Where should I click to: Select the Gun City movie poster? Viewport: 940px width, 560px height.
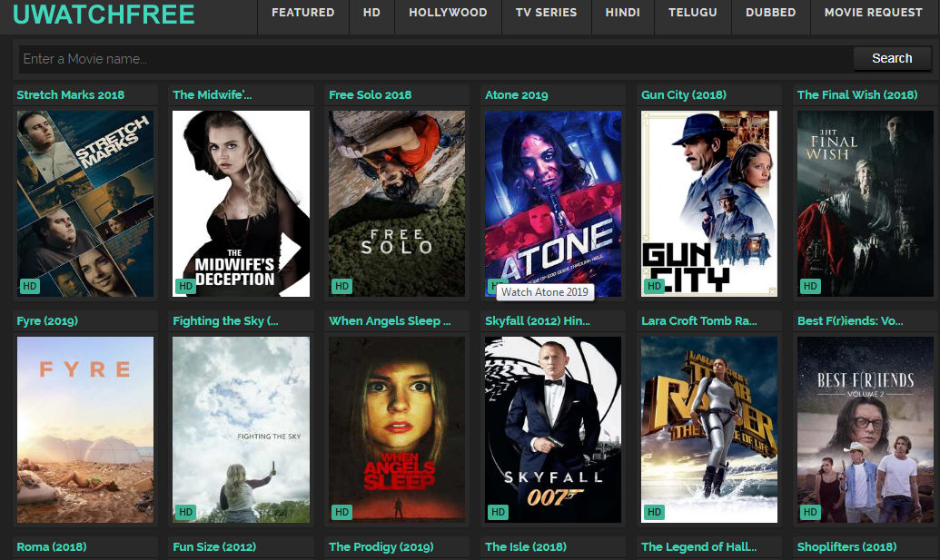[709, 203]
